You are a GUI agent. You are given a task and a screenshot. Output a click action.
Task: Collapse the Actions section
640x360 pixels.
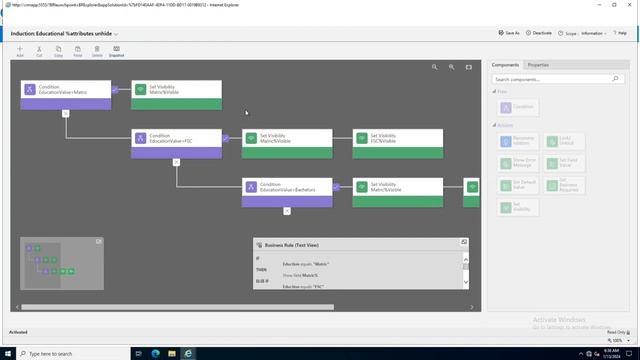pyautogui.click(x=494, y=125)
